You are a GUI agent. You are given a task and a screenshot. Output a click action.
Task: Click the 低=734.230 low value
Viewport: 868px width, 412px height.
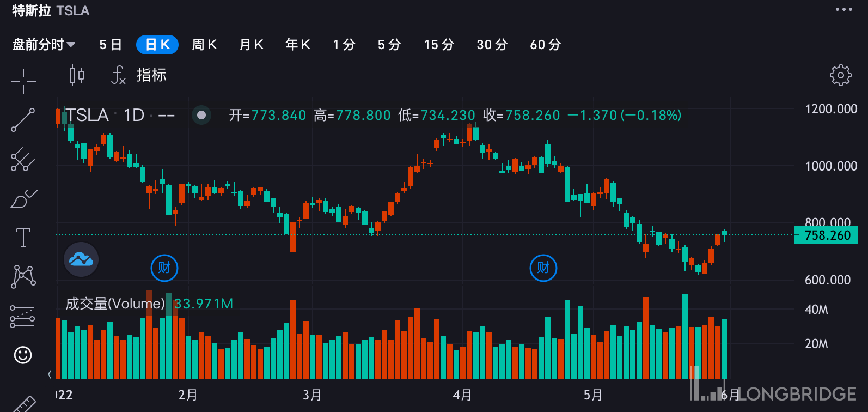pyautogui.click(x=437, y=115)
